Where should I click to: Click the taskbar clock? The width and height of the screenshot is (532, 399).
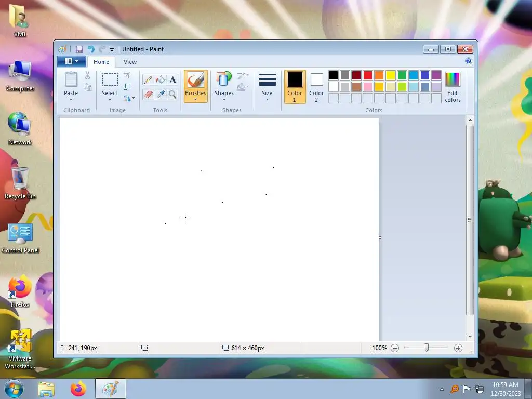pyautogui.click(x=506, y=389)
